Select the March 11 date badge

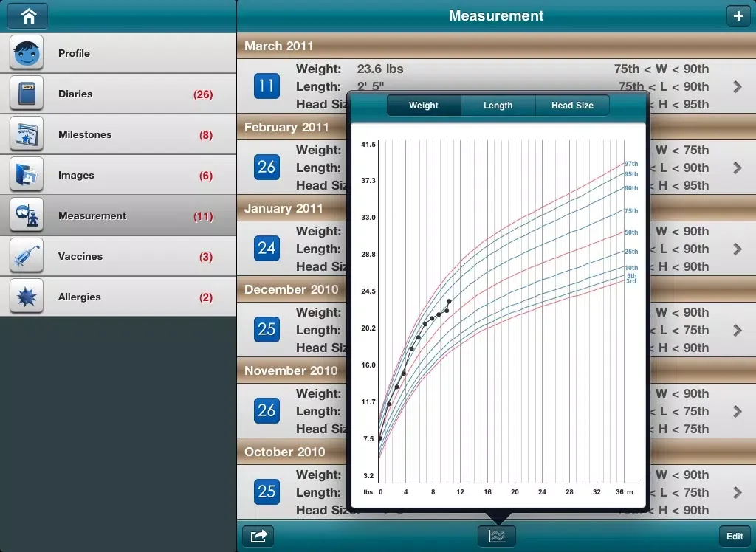pos(267,86)
